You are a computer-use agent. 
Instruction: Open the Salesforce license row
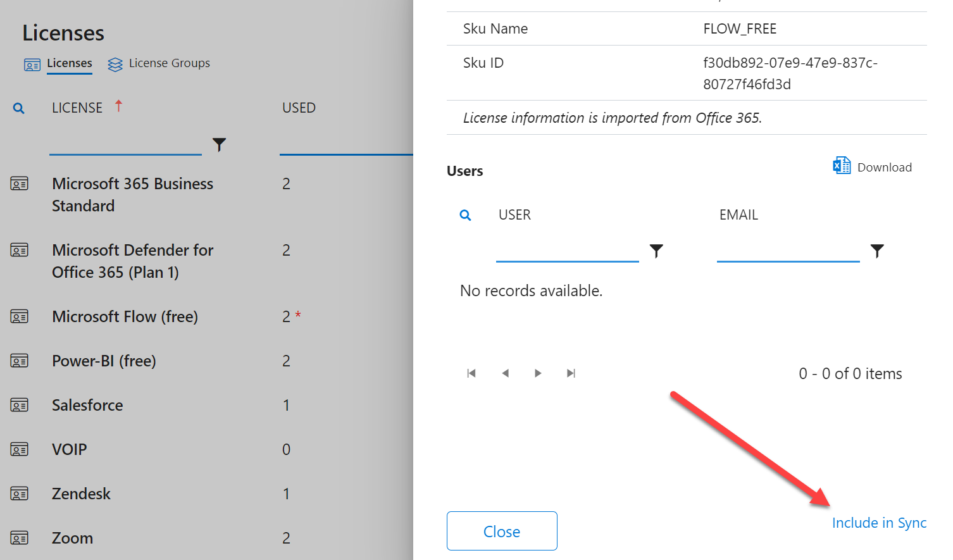point(87,405)
